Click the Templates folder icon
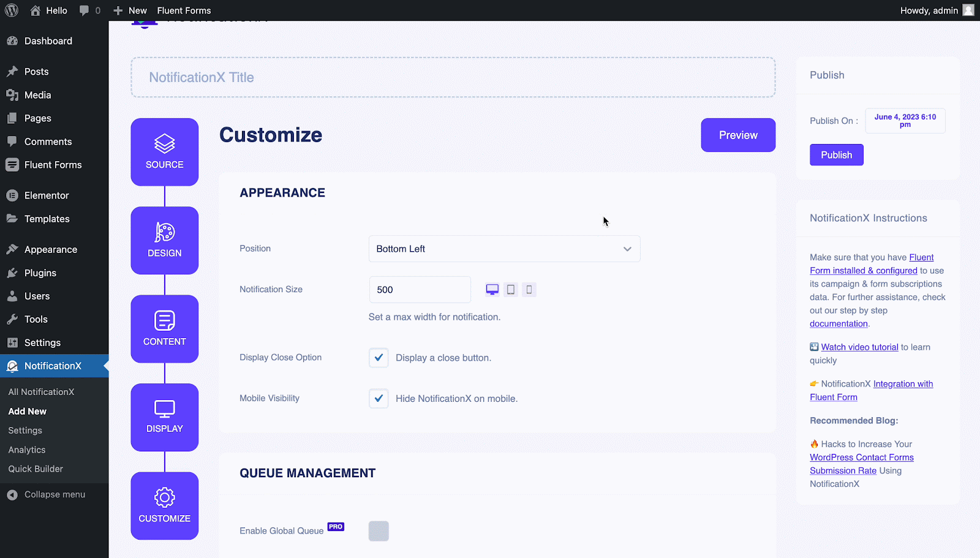Viewport: 980px width, 558px height. tap(12, 219)
